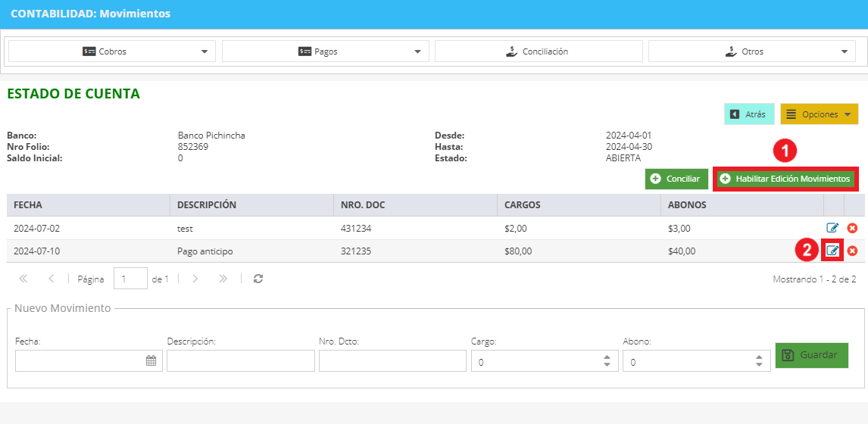The height and width of the screenshot is (424, 868).
Task: Delete the 'Pago anticipo' movement row
Action: coord(853,251)
